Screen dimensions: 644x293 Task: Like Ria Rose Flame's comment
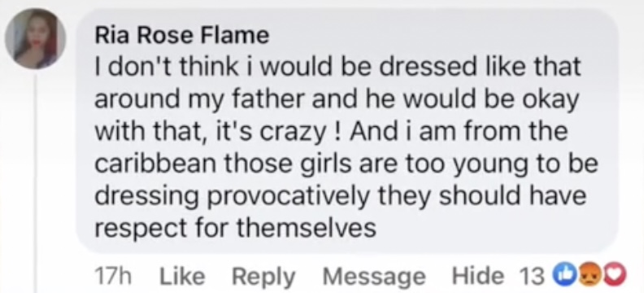(182, 276)
